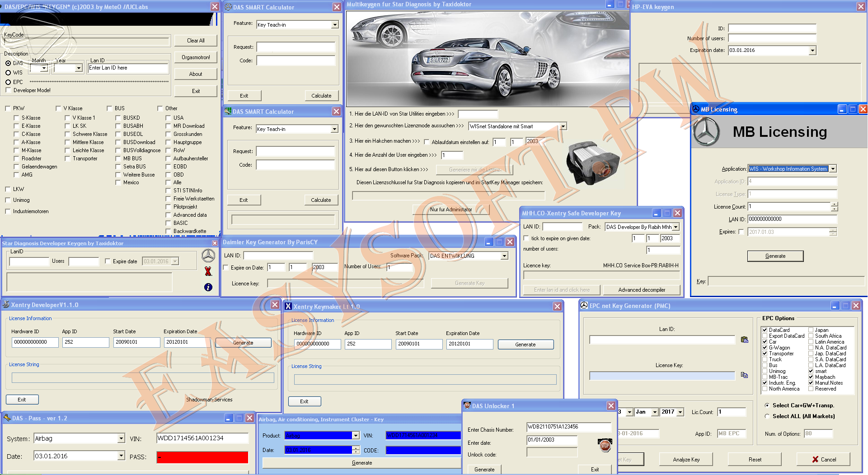Screen dimensions: 868x475
Task: Click Xentry Keymaker title bar X icon
Action: [x=288, y=306]
